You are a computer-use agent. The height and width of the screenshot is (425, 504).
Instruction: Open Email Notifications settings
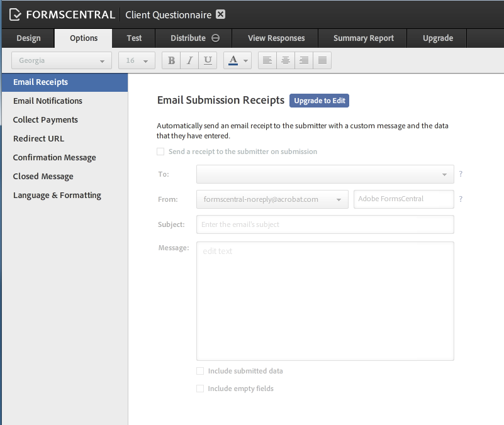tap(65, 101)
